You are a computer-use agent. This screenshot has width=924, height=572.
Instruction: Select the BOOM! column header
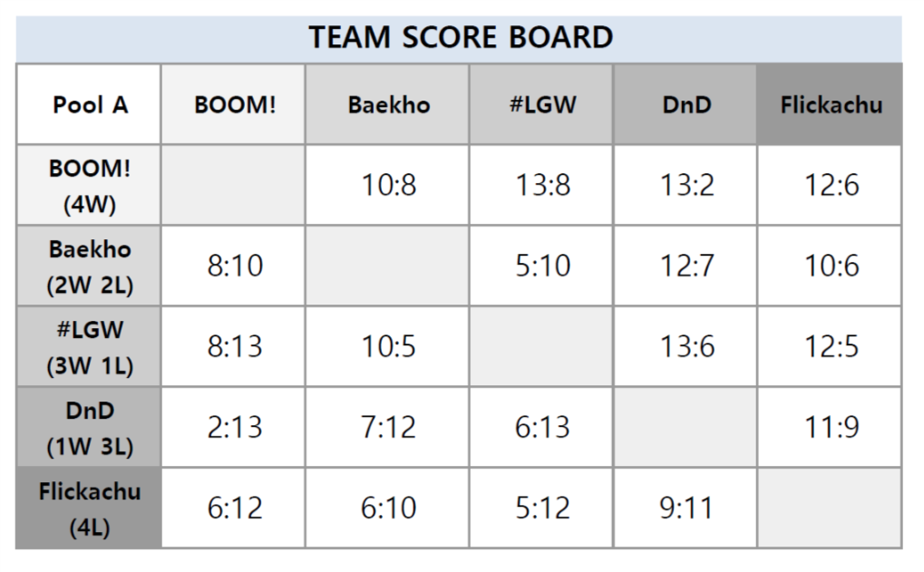(233, 104)
